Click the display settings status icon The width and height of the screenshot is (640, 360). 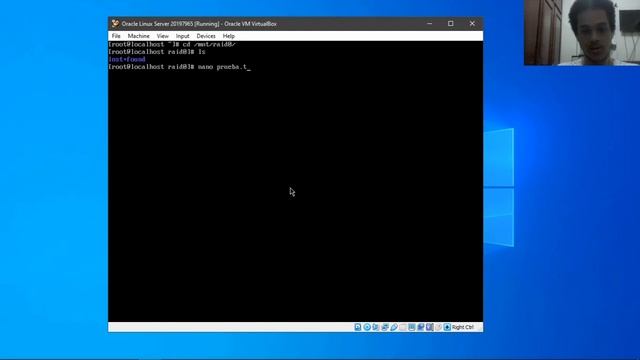412,327
